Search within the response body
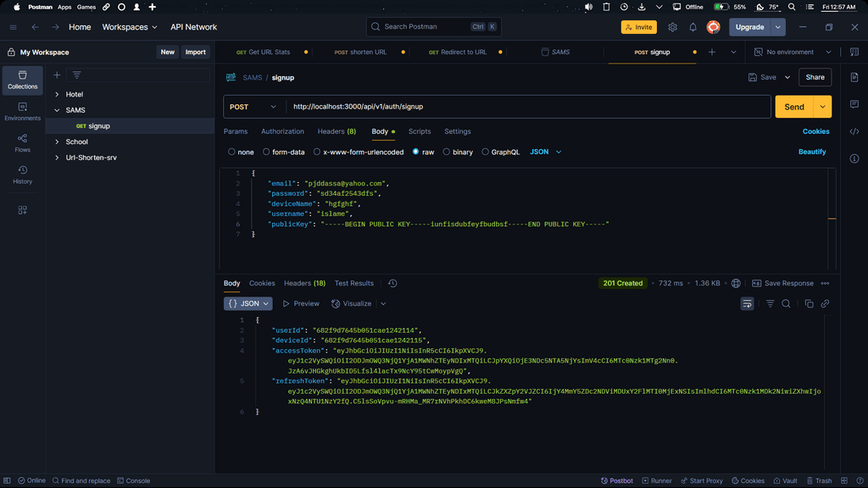 tap(786, 304)
